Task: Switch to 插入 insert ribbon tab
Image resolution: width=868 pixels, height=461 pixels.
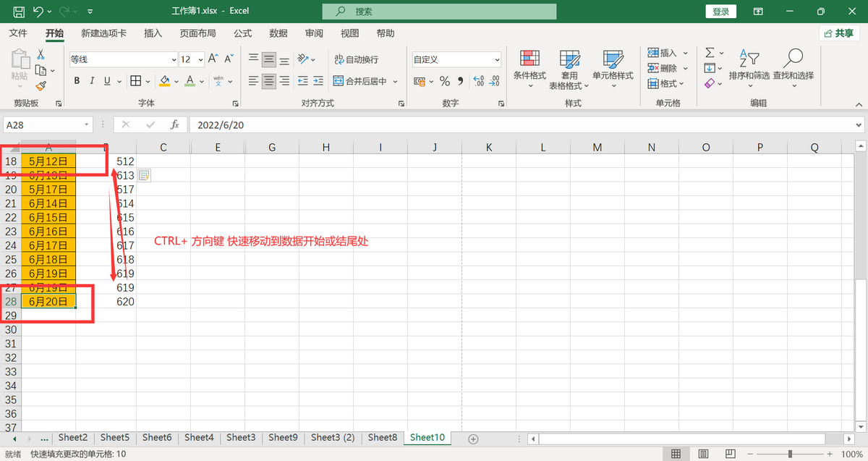Action: tap(153, 33)
